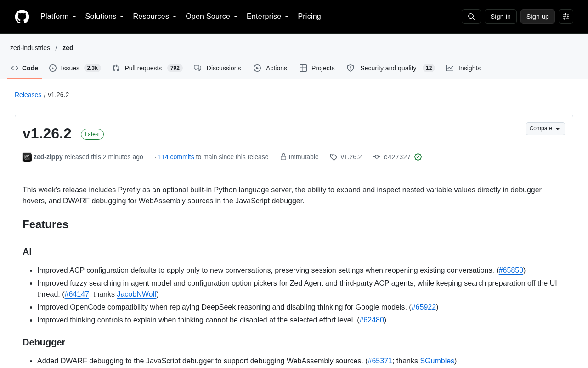
Task: Open pull request #65922
Action: [x=424, y=307]
